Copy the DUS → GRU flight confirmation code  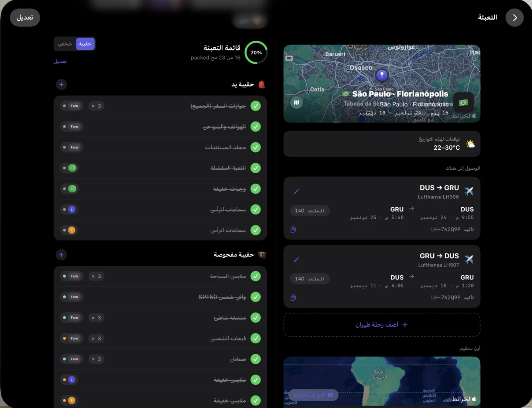(293, 229)
